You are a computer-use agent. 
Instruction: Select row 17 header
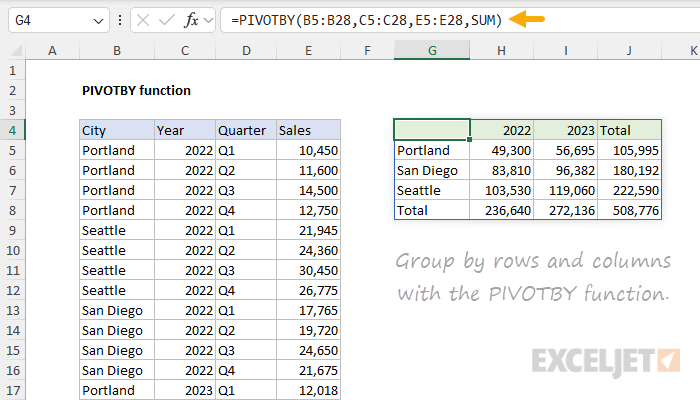(12, 390)
